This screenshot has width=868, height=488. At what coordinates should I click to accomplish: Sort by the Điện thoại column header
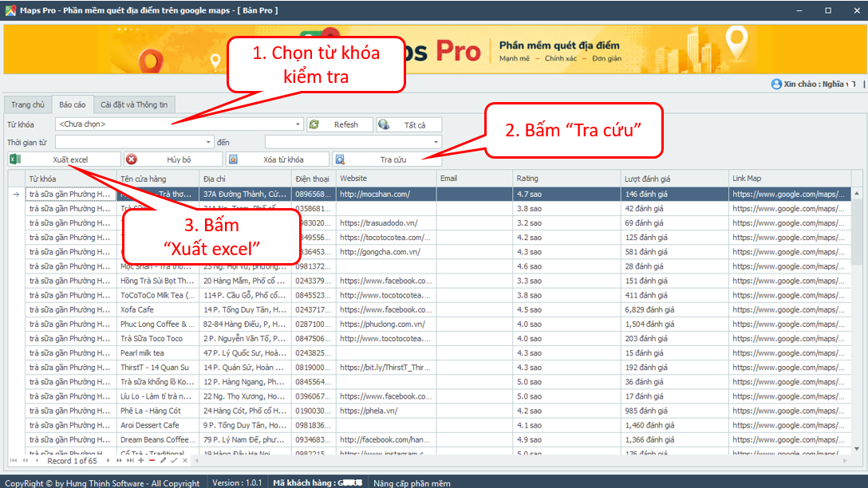click(x=314, y=179)
